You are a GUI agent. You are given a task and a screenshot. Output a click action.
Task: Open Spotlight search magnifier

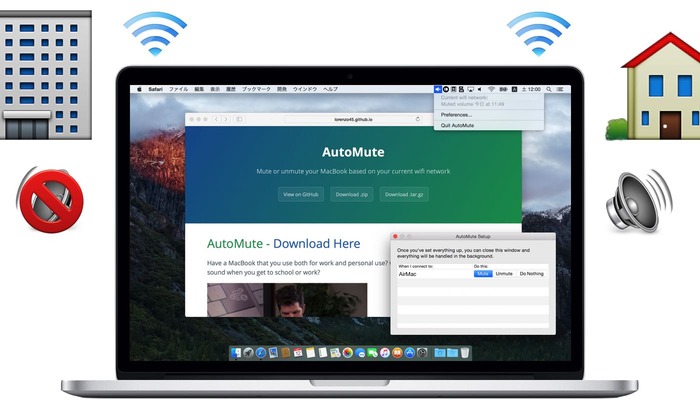[x=549, y=89]
